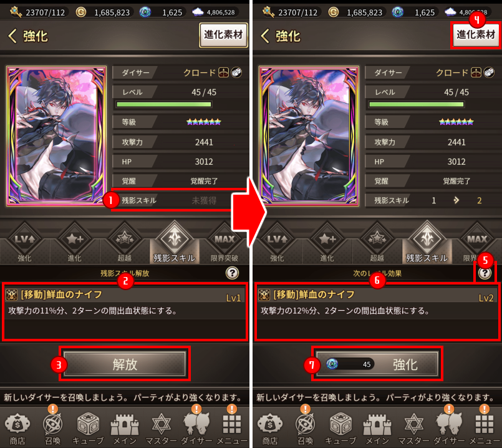The image size is (502, 448).
Task: Open 進化素材 button in right screen
Action: coord(476,34)
